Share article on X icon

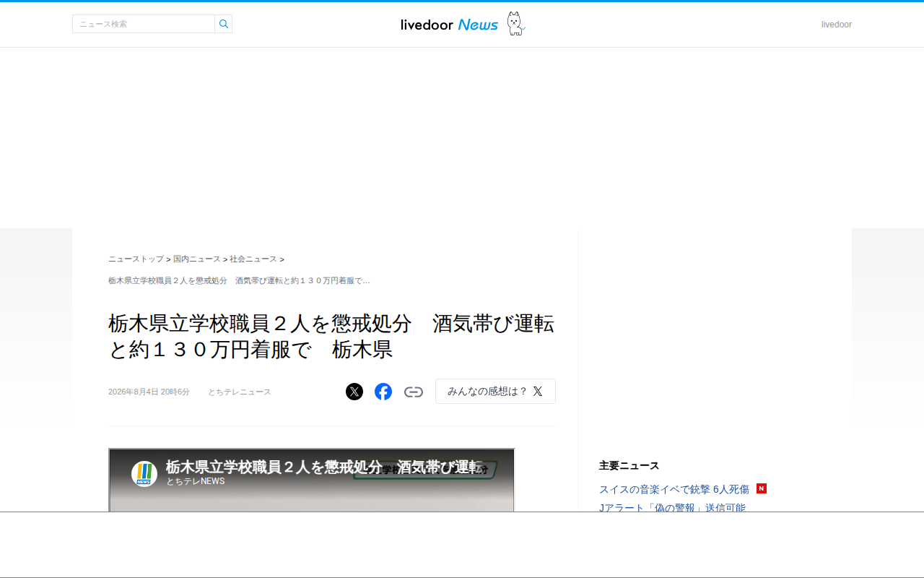tap(354, 392)
